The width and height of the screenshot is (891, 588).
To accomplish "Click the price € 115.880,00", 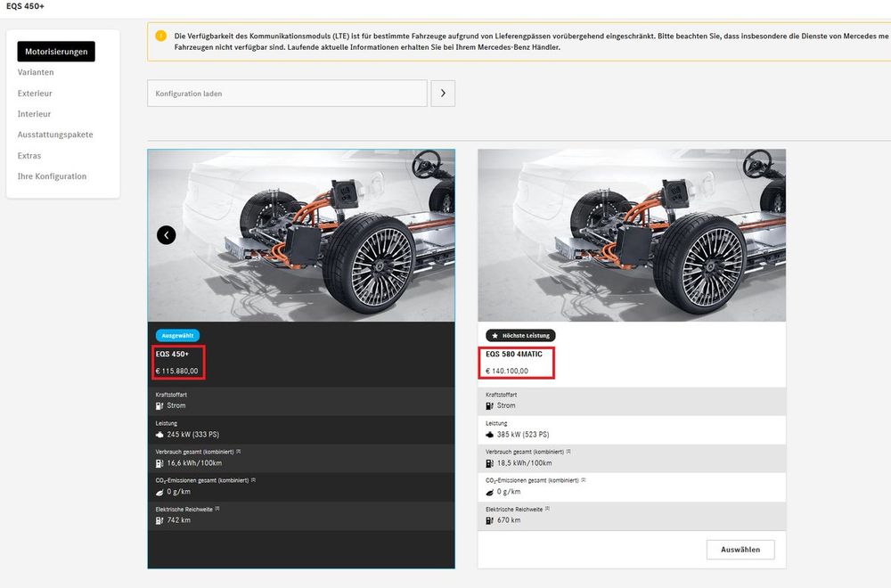I will pyautogui.click(x=176, y=371).
